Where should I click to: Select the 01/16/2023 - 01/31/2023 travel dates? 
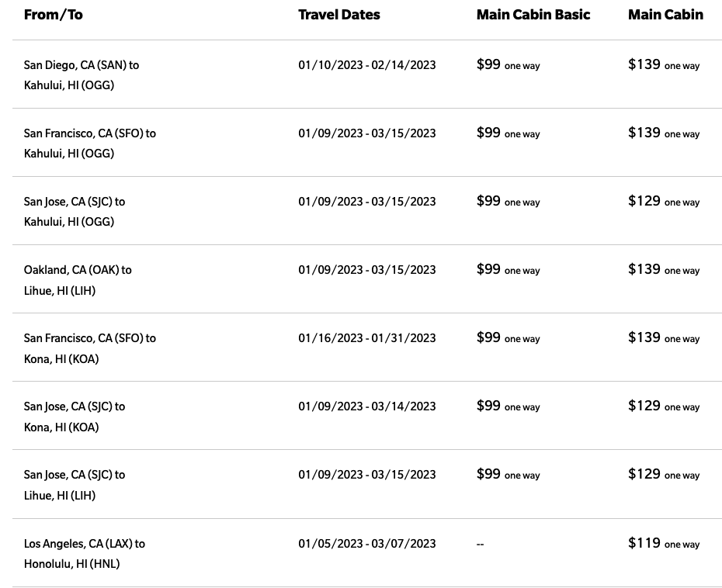[x=367, y=338]
